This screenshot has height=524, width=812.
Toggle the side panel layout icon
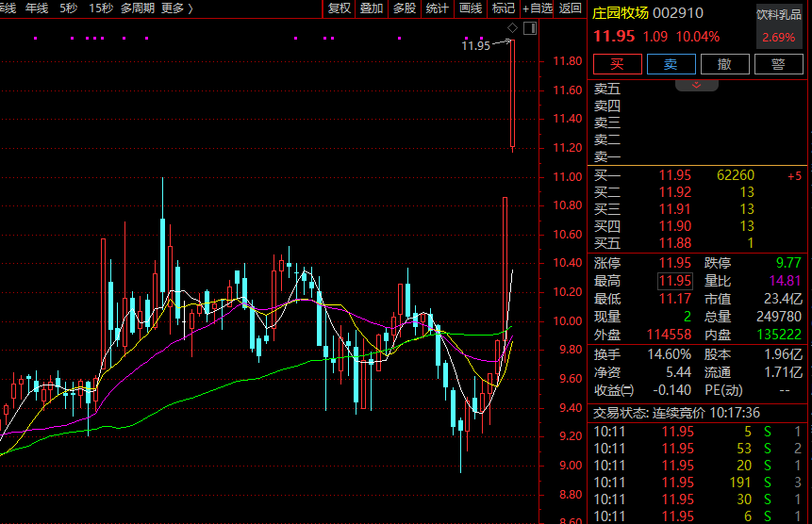point(529,28)
